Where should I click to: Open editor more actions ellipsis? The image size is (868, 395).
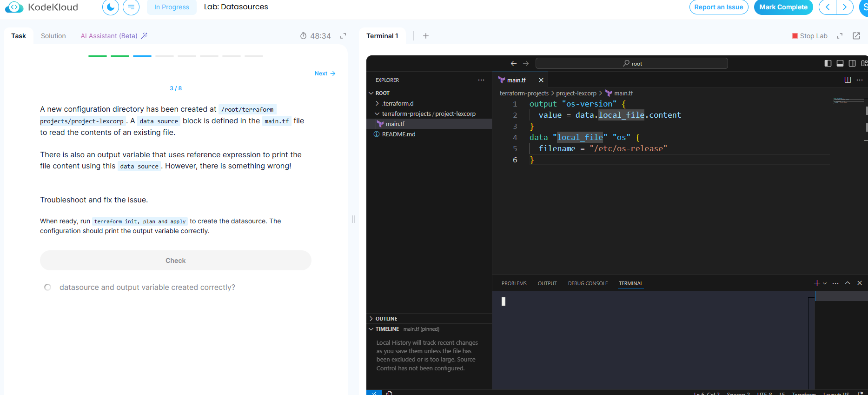point(860,80)
